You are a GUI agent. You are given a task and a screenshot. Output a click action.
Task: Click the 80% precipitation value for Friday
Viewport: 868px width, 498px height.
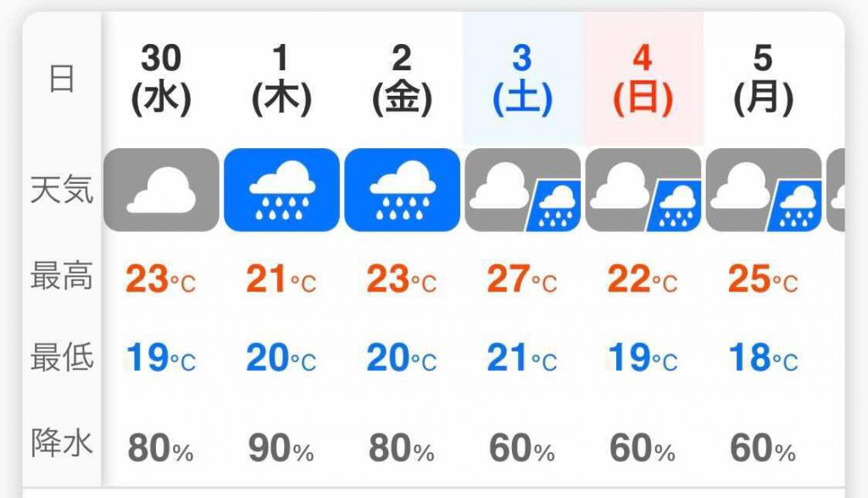401,448
